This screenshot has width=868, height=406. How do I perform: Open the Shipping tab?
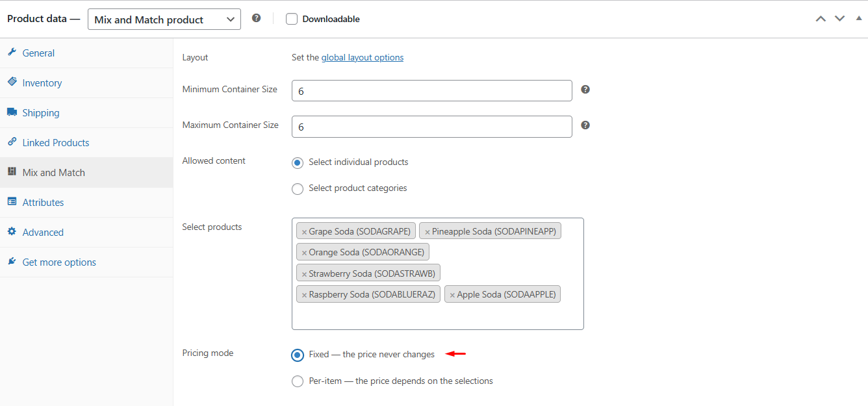86,113
